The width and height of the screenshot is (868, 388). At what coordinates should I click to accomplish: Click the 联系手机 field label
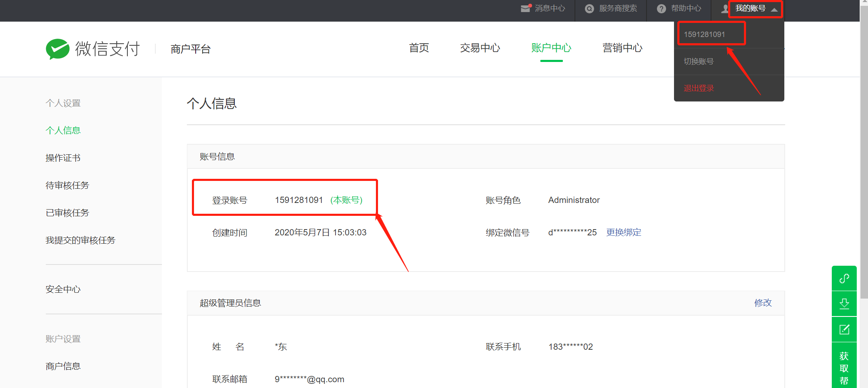click(x=503, y=347)
